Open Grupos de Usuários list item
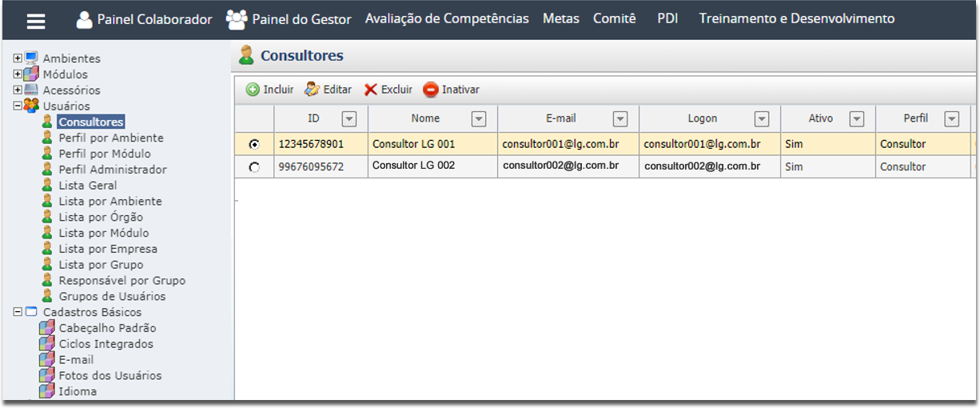The height and width of the screenshot is (408, 980). [x=112, y=296]
